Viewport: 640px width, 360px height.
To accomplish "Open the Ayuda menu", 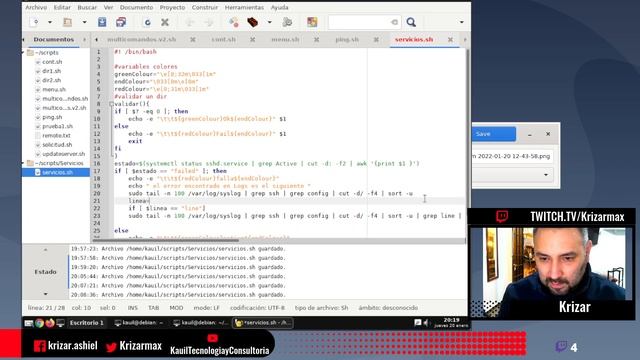I will click(280, 7).
